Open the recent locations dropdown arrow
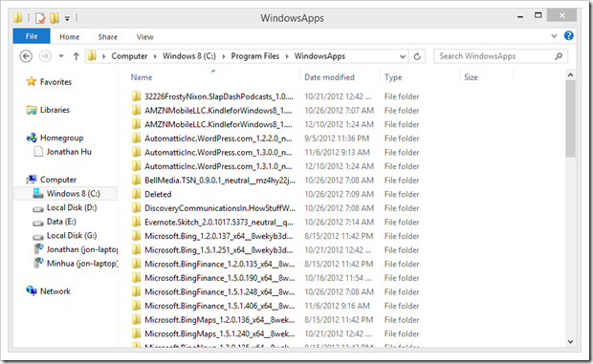Viewport: 593px width, 364px height. (61, 56)
